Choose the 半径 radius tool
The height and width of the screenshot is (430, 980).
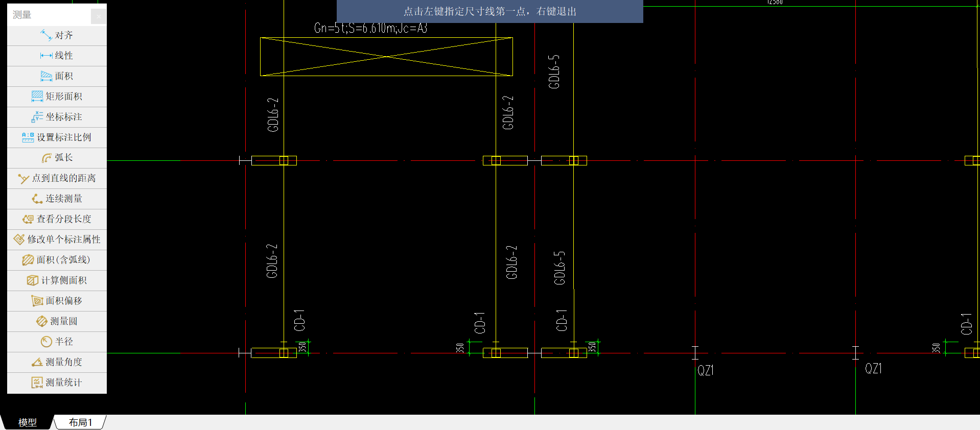coord(57,342)
